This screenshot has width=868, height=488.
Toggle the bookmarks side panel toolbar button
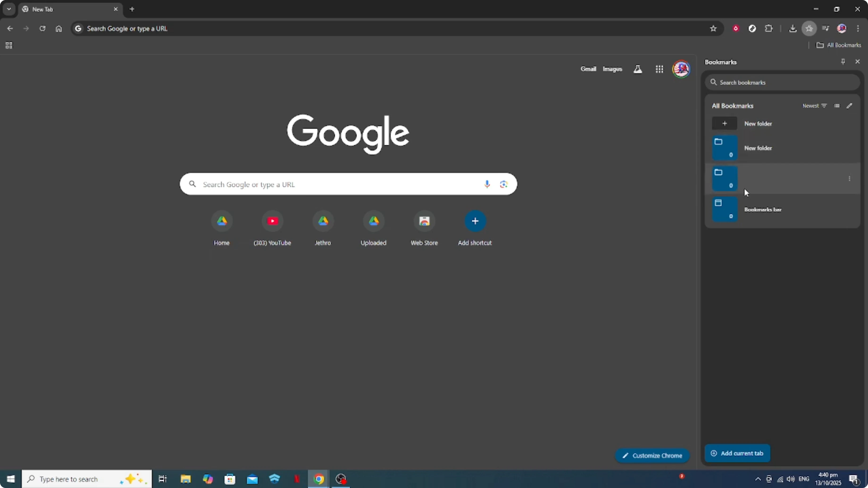[x=809, y=29]
